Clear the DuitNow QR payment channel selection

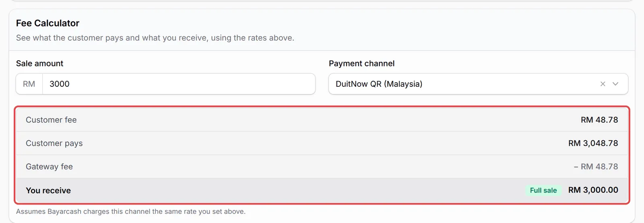point(603,84)
